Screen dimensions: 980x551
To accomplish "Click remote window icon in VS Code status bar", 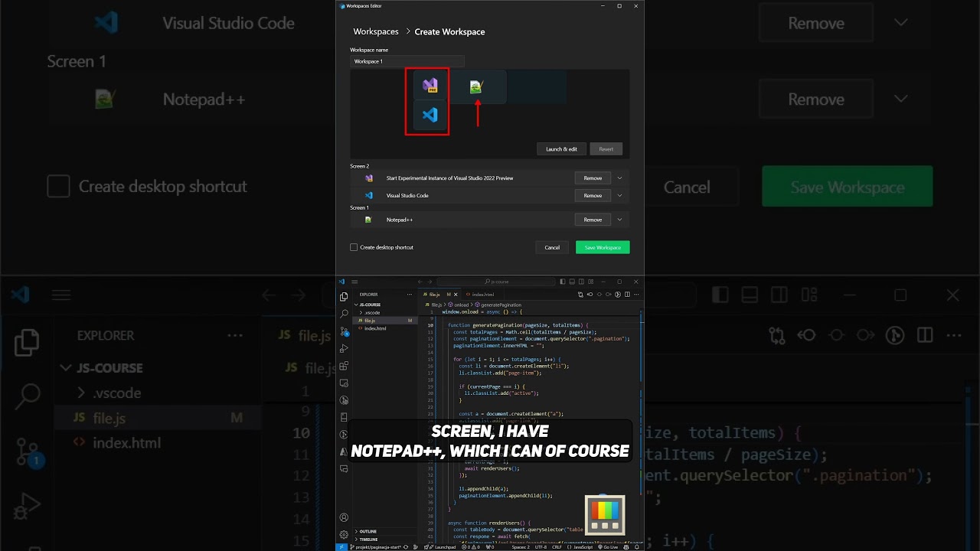I will pos(341,547).
